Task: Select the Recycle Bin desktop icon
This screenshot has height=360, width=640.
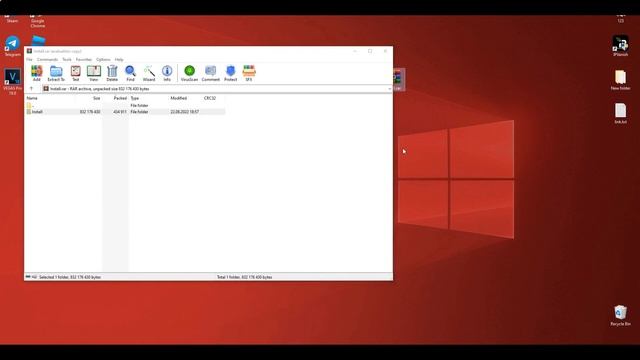Action: [620, 316]
